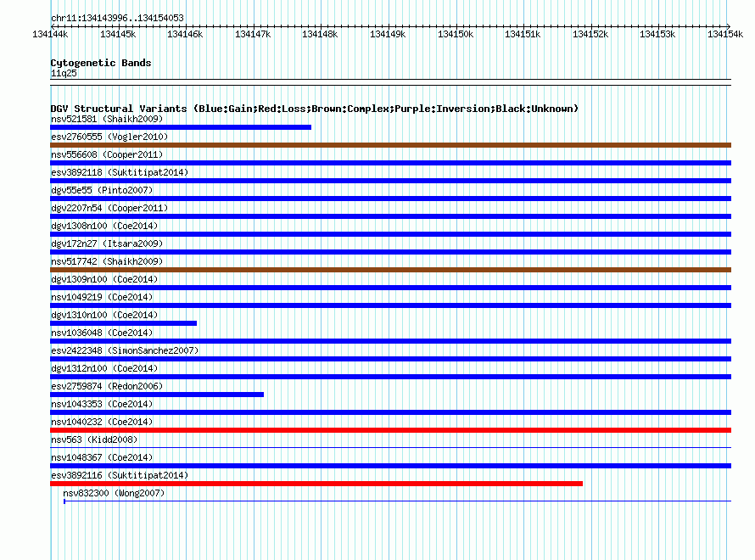
Task: Click the 134152k ruler tick label
Action: [x=590, y=34]
